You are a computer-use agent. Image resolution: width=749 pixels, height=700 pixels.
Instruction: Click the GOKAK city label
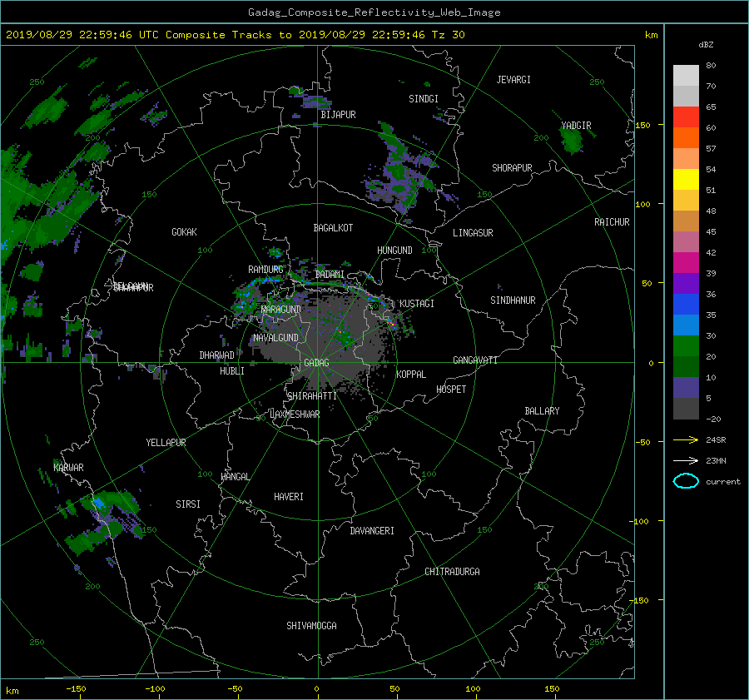tap(184, 231)
